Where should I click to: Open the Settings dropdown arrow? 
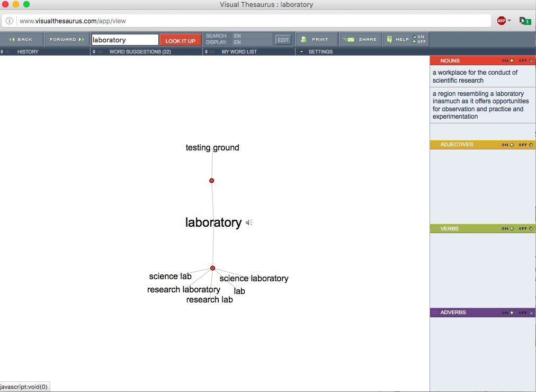tap(301, 52)
